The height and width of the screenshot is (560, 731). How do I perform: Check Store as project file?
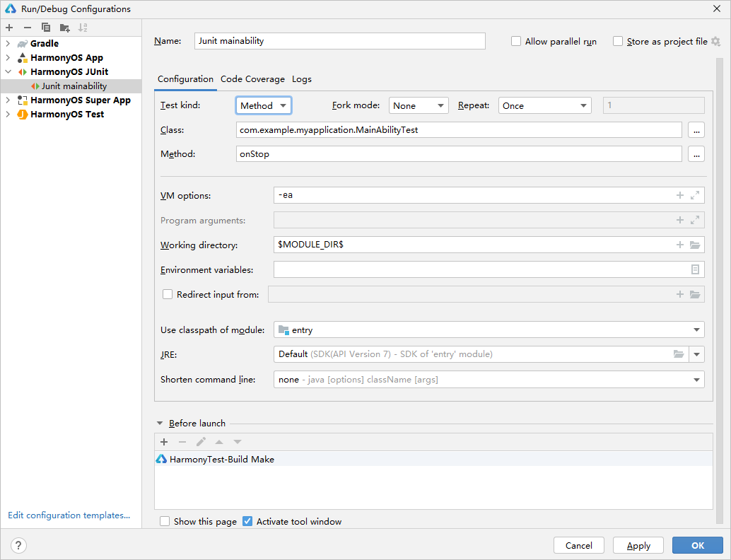pos(618,41)
